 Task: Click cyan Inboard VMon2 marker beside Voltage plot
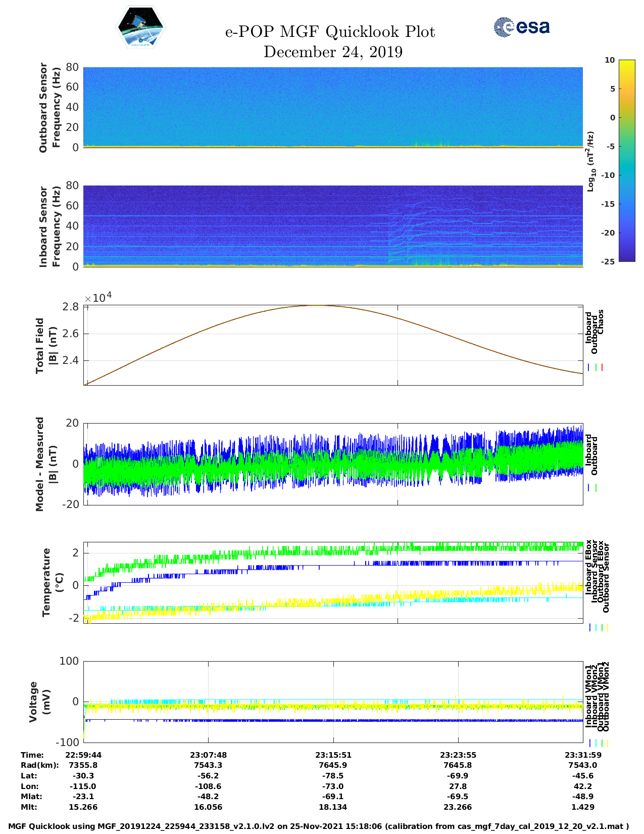596,743
